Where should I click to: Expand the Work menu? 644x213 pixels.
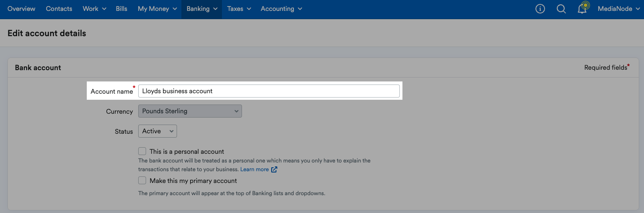click(95, 9)
